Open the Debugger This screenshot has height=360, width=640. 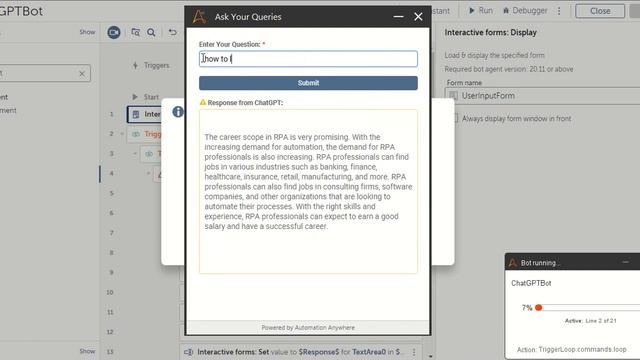pos(525,11)
